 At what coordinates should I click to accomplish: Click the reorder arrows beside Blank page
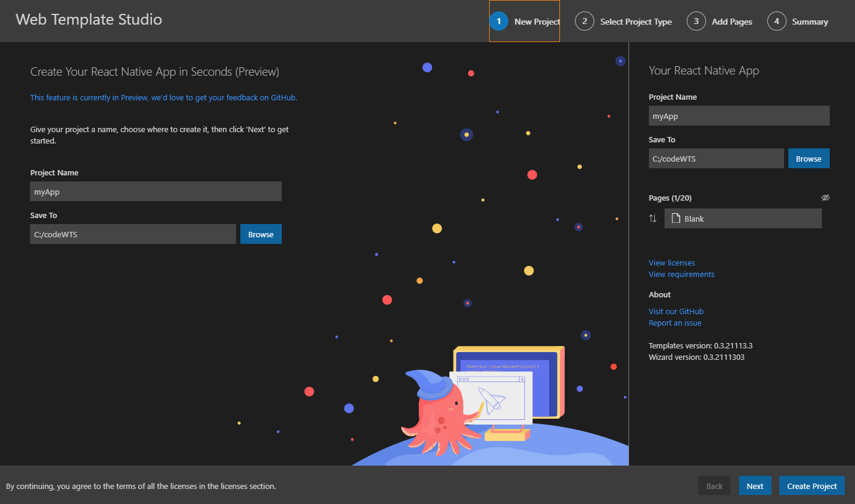coord(653,219)
